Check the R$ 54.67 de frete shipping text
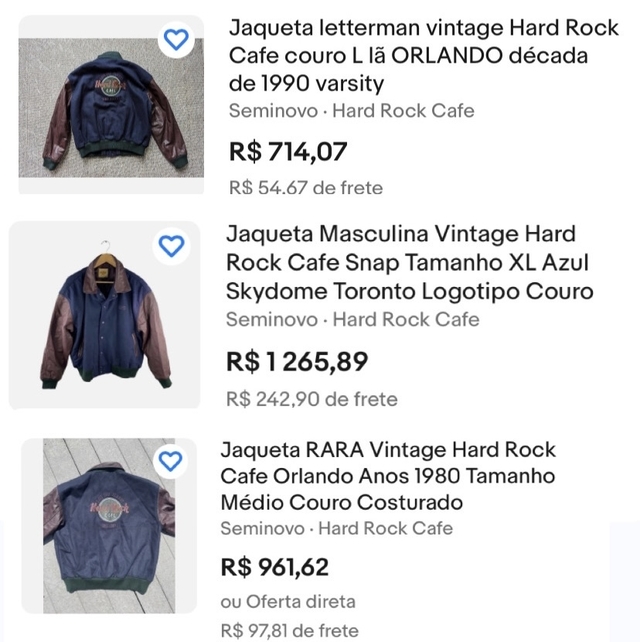 point(306,188)
